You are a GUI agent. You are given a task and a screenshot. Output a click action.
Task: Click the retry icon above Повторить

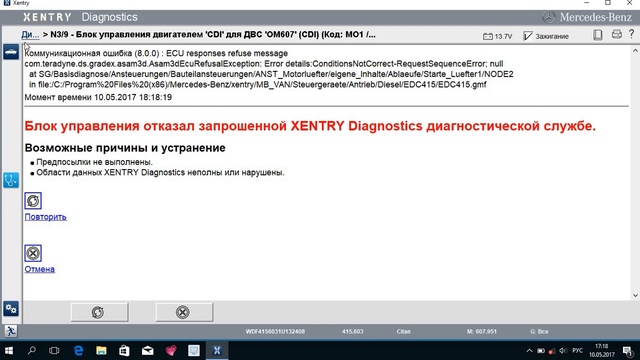point(33,201)
